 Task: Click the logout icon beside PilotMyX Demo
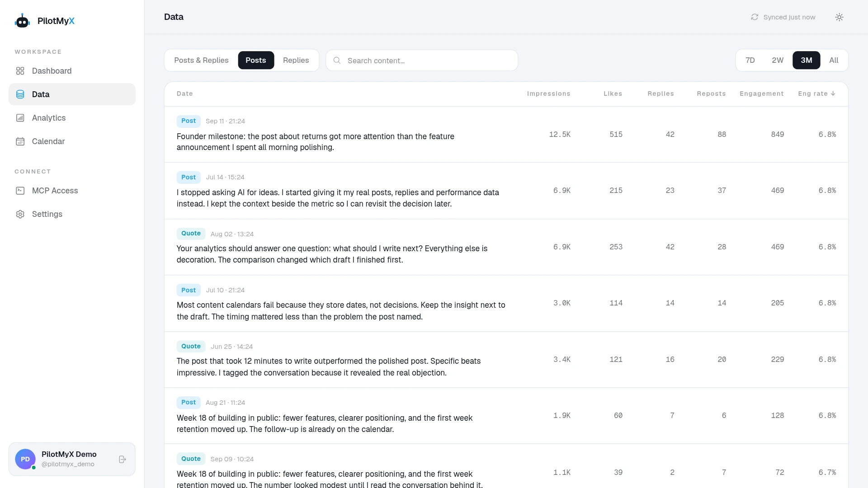click(123, 460)
